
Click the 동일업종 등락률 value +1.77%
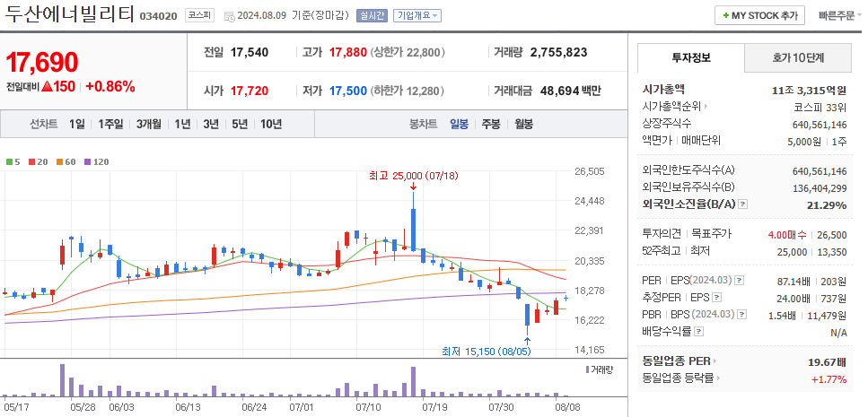coord(829,379)
